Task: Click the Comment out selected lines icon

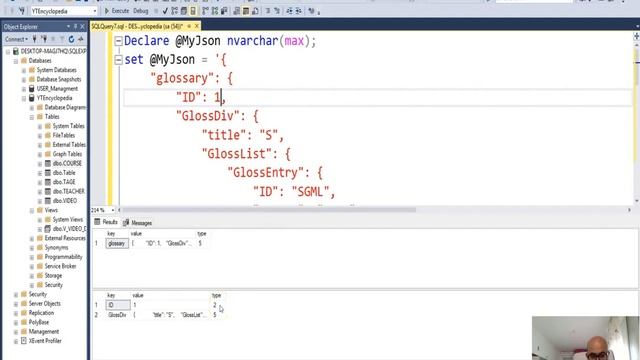Action: [x=268, y=11]
